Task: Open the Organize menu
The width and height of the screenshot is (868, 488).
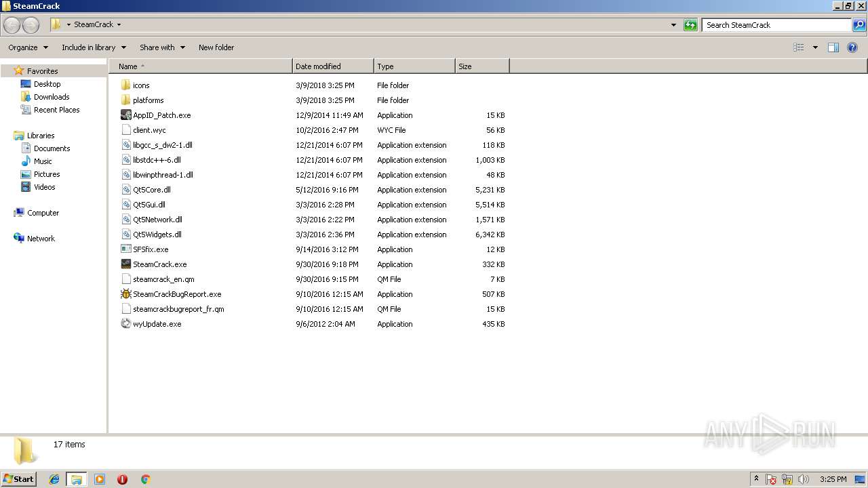Action: click(x=28, y=47)
